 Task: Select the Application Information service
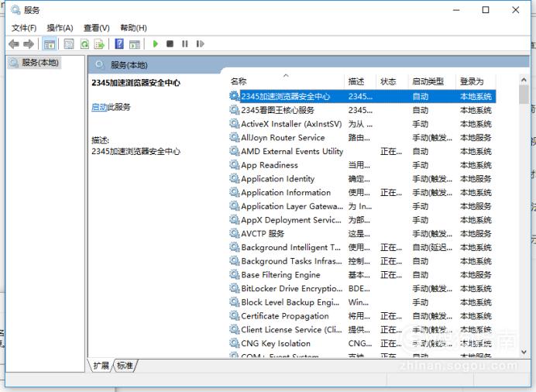(362, 192)
